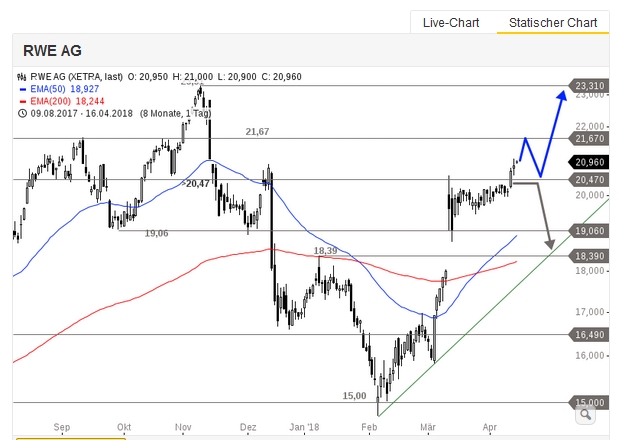Click the Okt label on time axis
Viewport: 628px width, 440px height.
(x=124, y=427)
